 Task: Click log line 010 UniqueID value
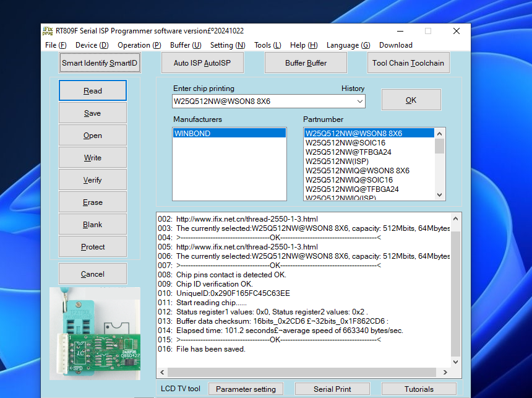pos(233,293)
